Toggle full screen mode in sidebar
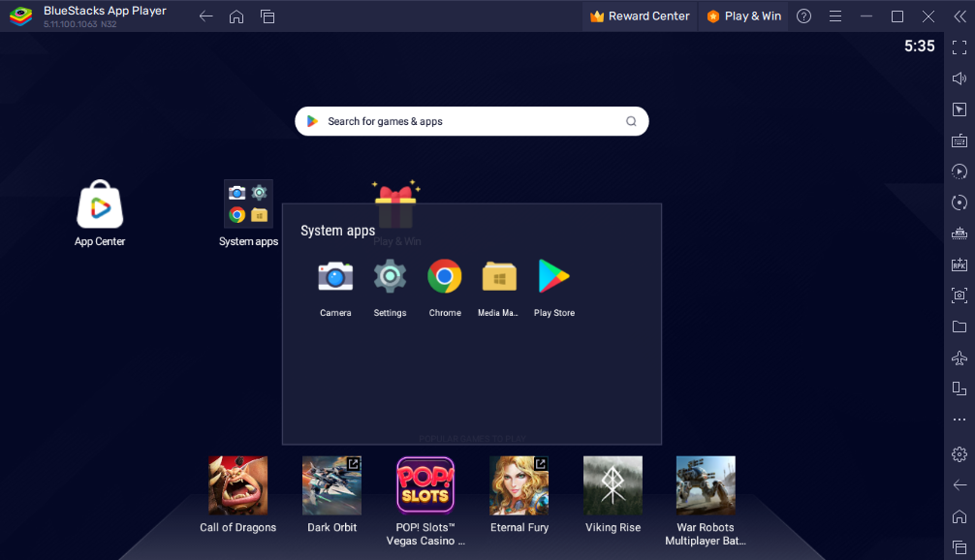975x560 pixels. click(x=959, y=47)
